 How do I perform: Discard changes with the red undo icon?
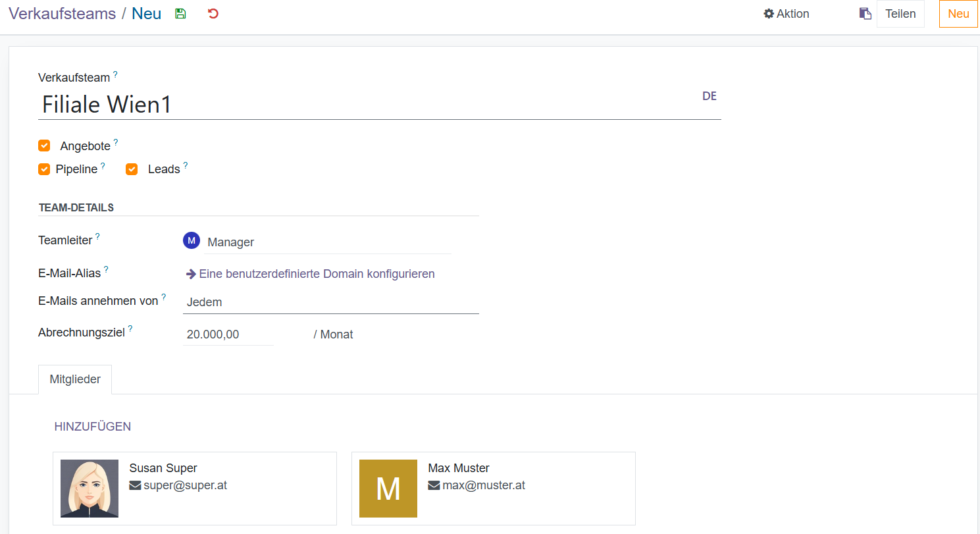coord(213,14)
